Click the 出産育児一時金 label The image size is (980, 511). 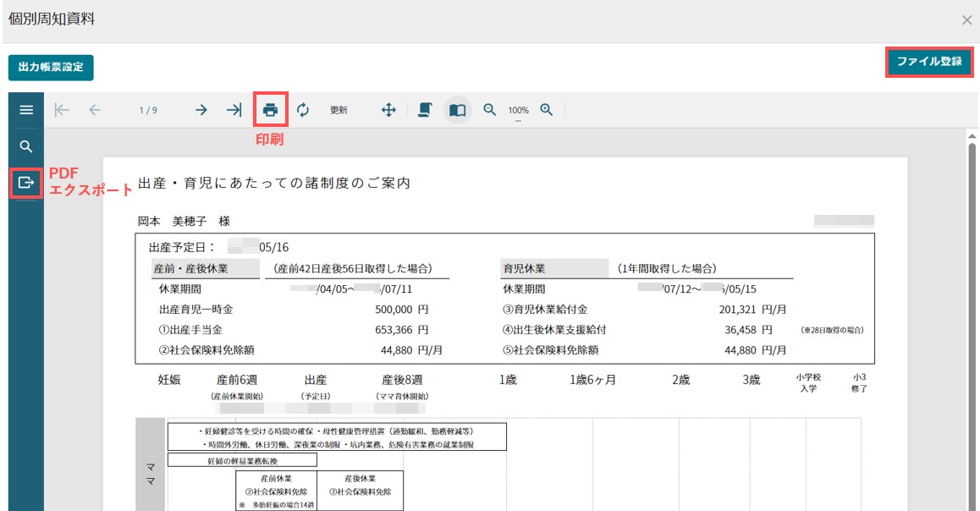[195, 310]
